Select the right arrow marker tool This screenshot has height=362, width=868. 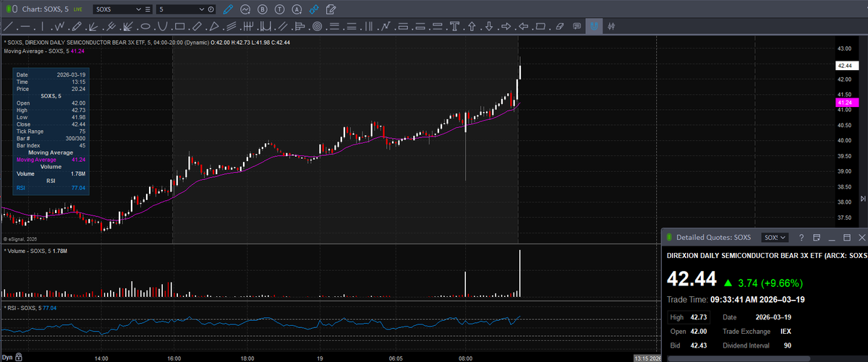pos(506,27)
